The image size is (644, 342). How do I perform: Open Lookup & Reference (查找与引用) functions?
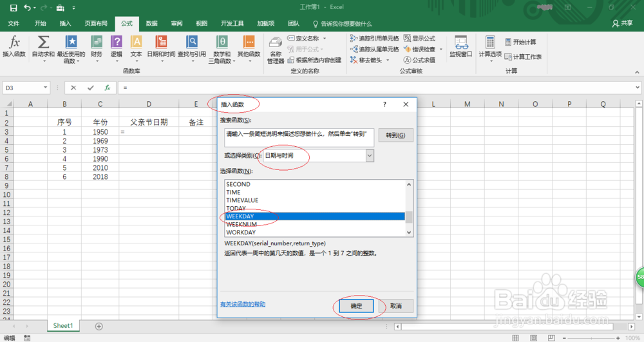tap(192, 48)
